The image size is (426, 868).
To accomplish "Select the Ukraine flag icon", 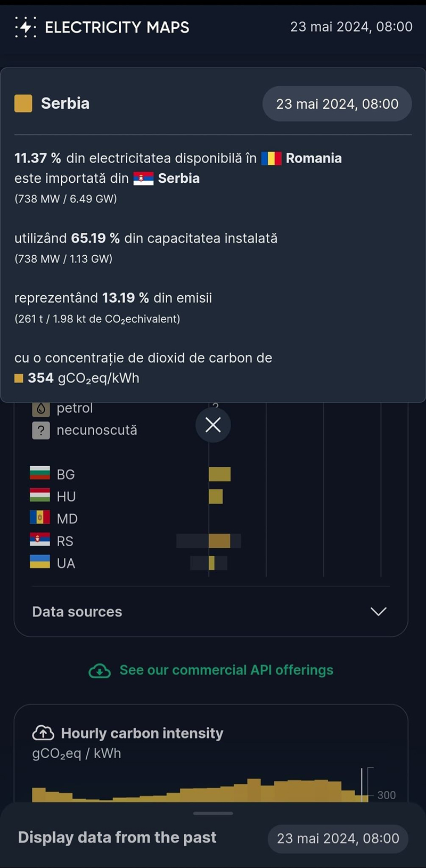I will [40, 563].
